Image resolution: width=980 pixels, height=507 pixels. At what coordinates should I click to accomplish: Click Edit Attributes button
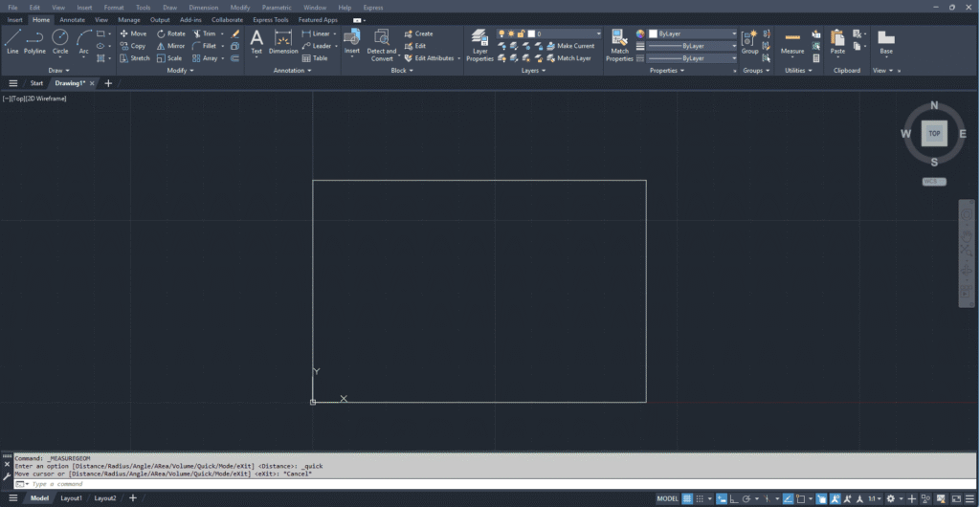pyautogui.click(x=430, y=58)
